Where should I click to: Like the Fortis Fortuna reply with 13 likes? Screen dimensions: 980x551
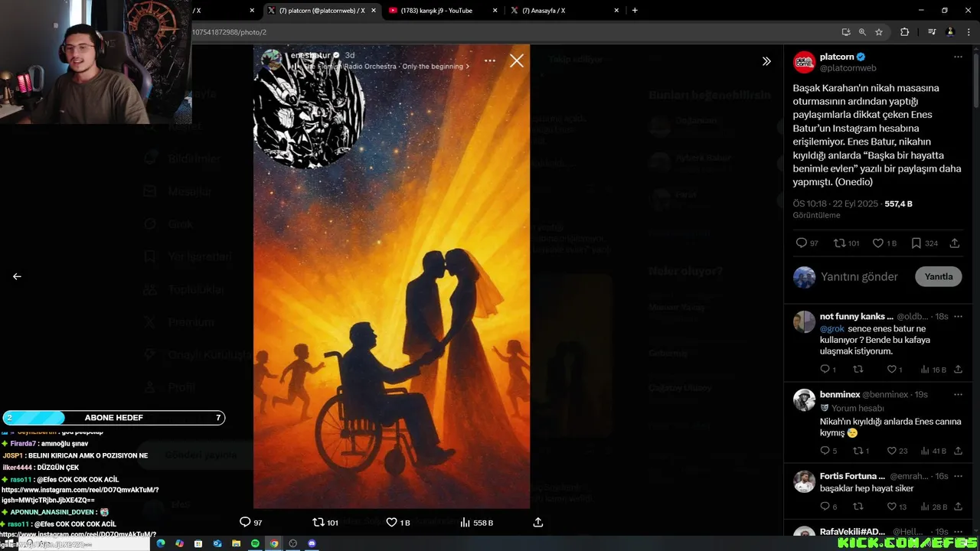(891, 507)
